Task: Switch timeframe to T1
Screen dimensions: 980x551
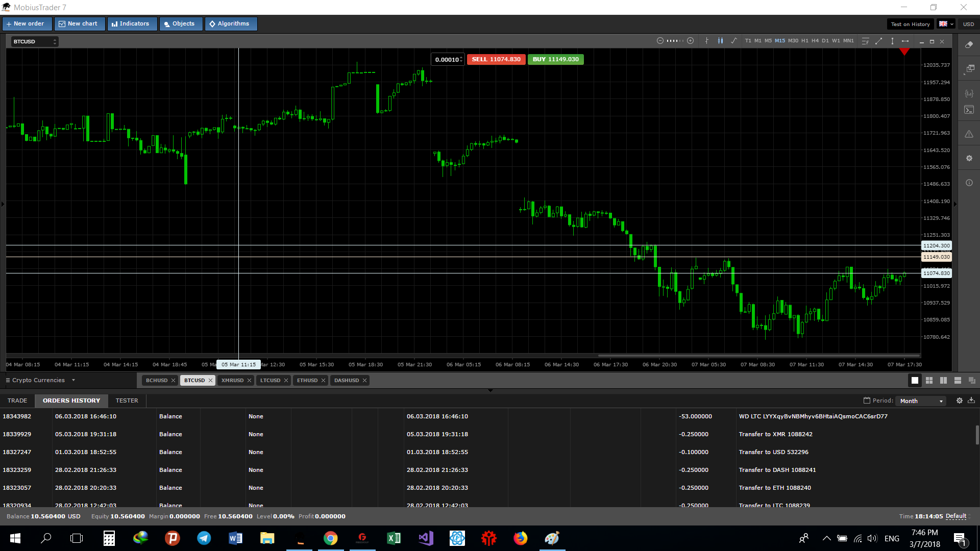Action: point(748,41)
